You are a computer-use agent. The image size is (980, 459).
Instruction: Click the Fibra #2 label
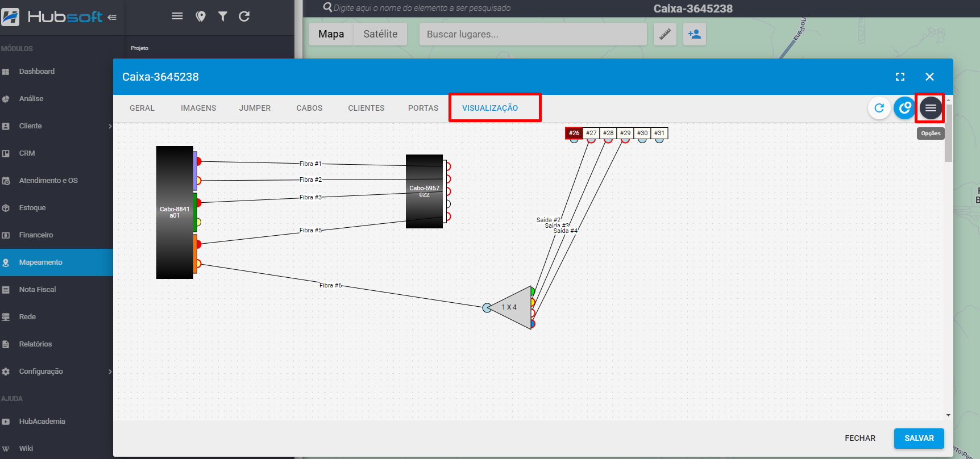[310, 180]
